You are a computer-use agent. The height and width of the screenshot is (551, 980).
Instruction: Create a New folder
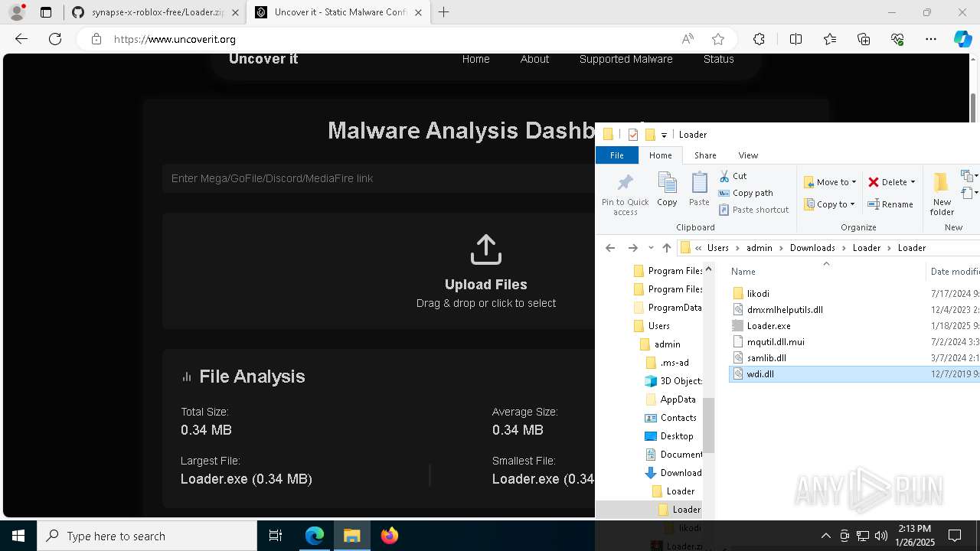(x=942, y=194)
